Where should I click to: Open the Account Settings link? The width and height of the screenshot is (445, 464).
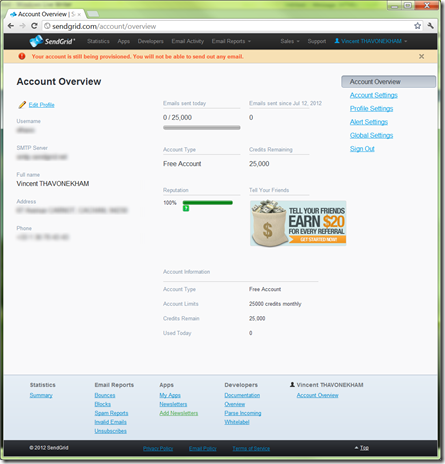click(374, 95)
